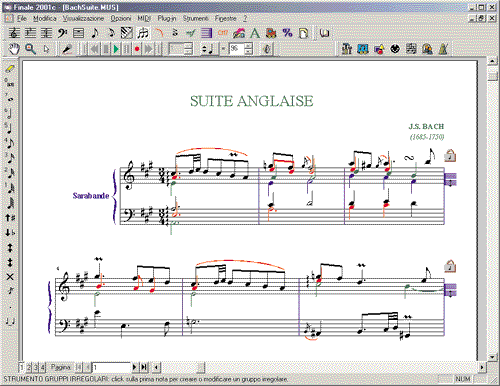This screenshot has width=500, height=386.
Task: Click the vertical scrollbar down arrow
Action: [492, 357]
